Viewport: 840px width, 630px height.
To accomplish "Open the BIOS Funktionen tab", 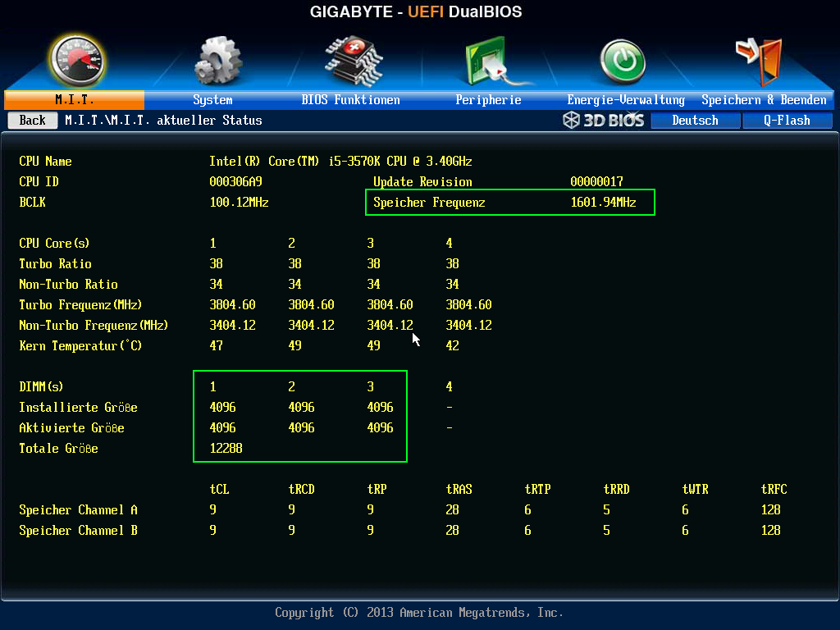I will 350,100.
